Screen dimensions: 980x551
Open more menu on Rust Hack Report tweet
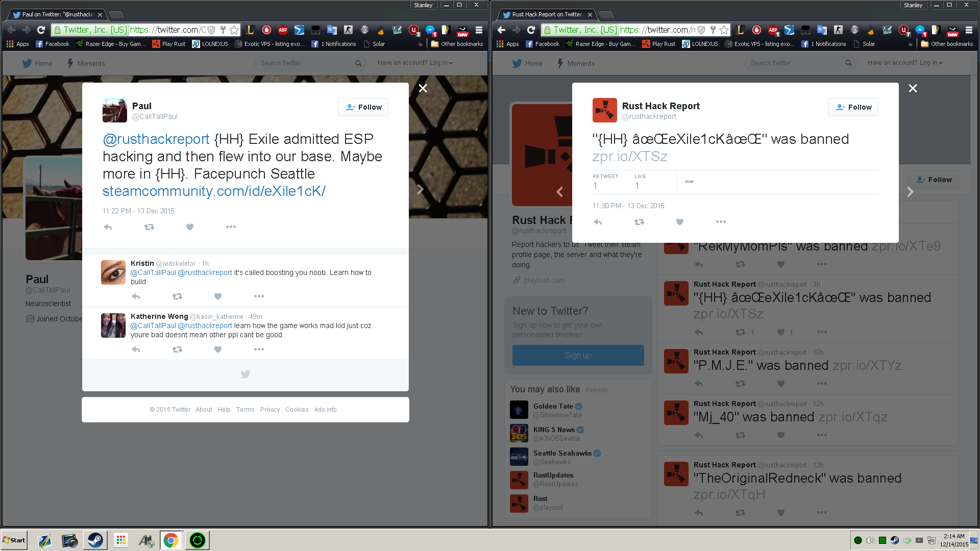coord(721,222)
